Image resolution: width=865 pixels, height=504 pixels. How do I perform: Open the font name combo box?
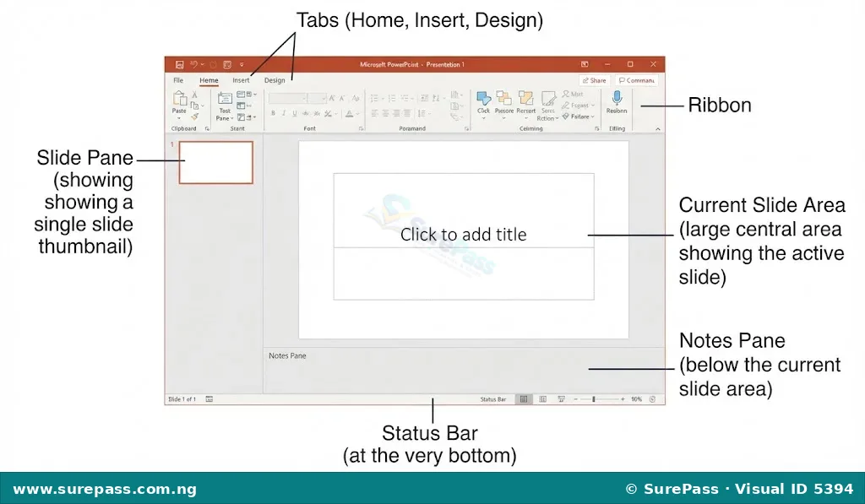pyautogui.click(x=288, y=98)
